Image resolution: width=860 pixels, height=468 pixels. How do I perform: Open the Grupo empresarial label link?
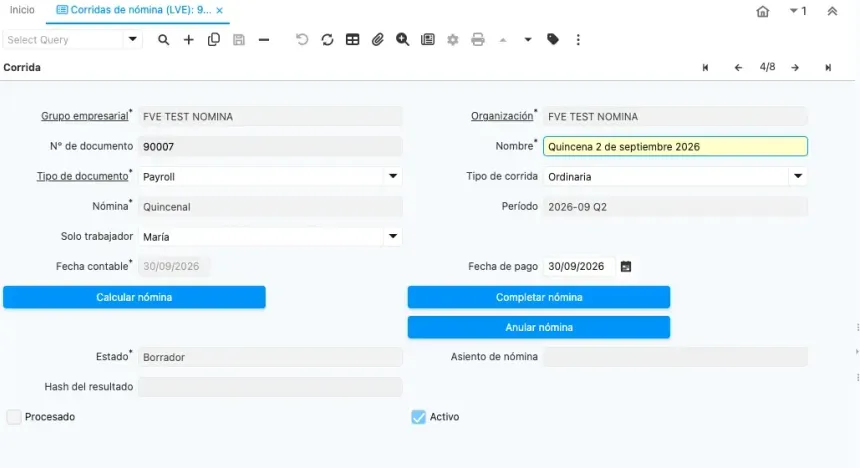pyautogui.click(x=84, y=116)
